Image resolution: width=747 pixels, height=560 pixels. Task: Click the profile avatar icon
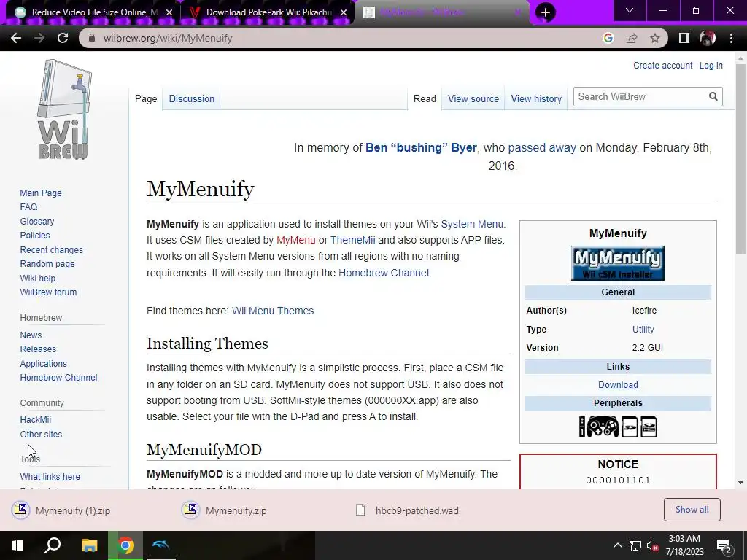point(708,38)
